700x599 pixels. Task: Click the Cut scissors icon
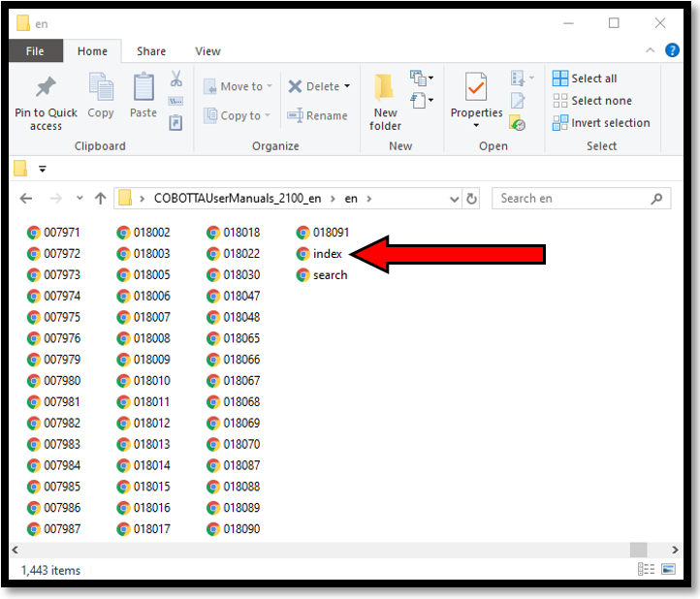(x=175, y=79)
